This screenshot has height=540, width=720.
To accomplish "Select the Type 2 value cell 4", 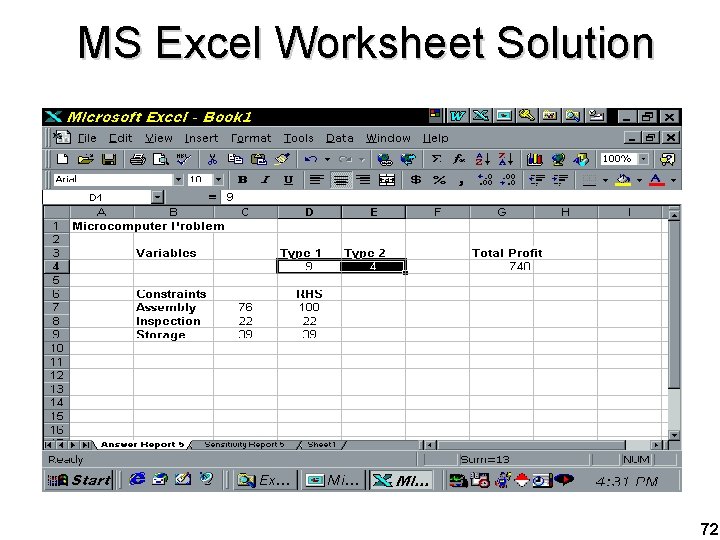I will [373, 266].
